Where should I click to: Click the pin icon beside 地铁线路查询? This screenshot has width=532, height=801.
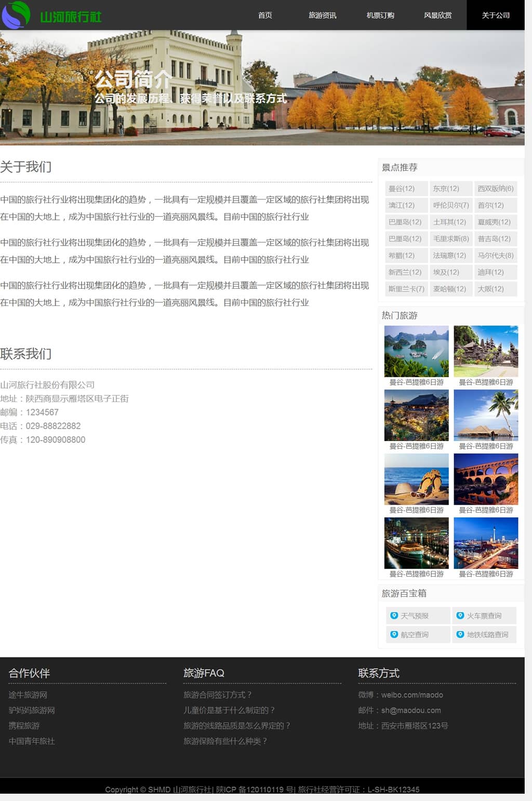click(460, 634)
